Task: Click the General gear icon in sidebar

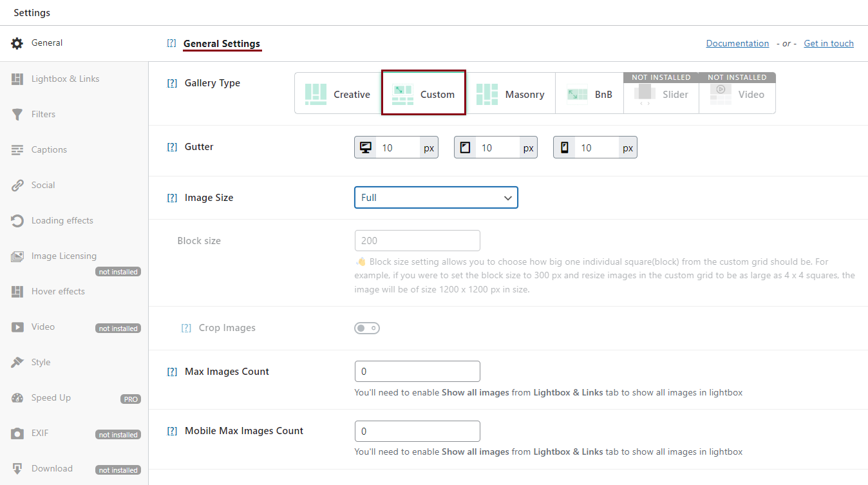Action: [x=17, y=43]
